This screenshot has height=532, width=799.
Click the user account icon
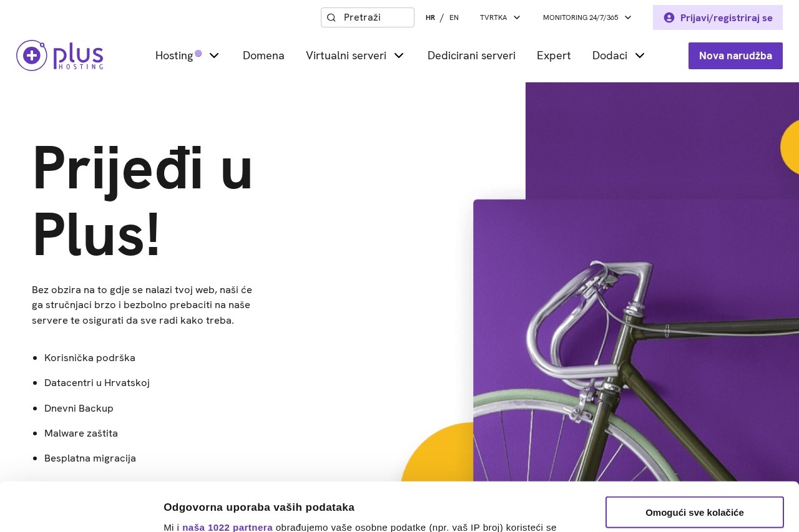(669, 17)
